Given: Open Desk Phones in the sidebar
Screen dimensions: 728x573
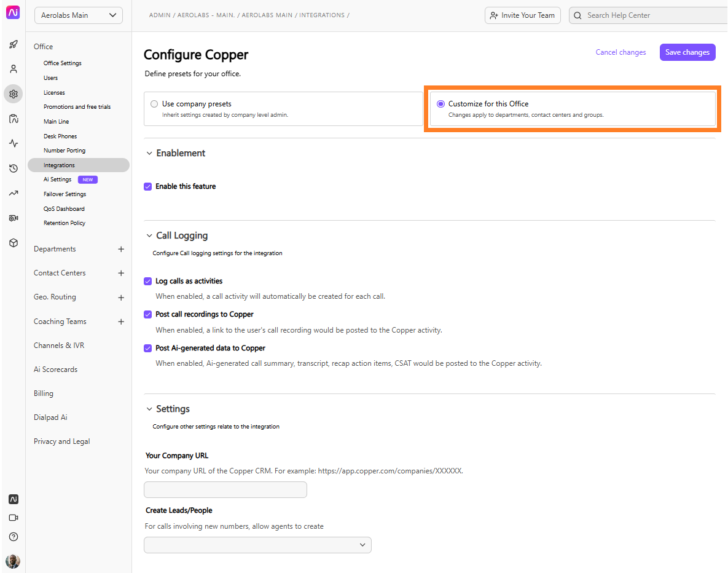Looking at the screenshot, I should point(60,136).
